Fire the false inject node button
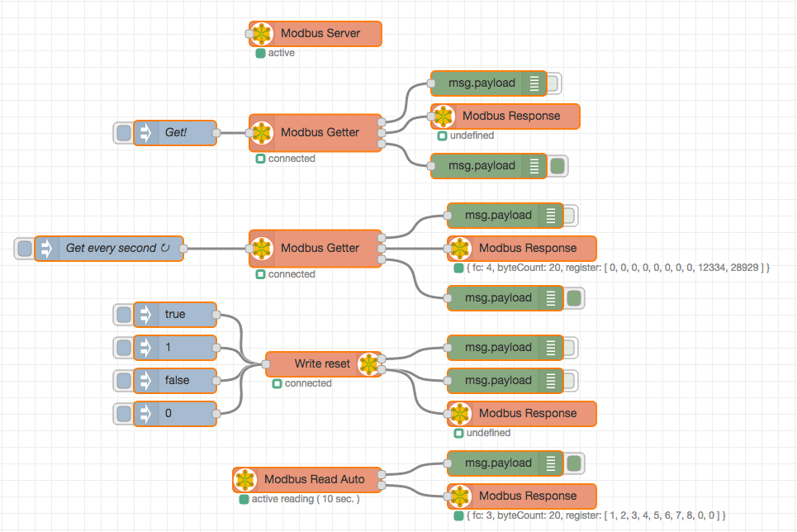Screen dimensions: 797x532 [x=124, y=381]
